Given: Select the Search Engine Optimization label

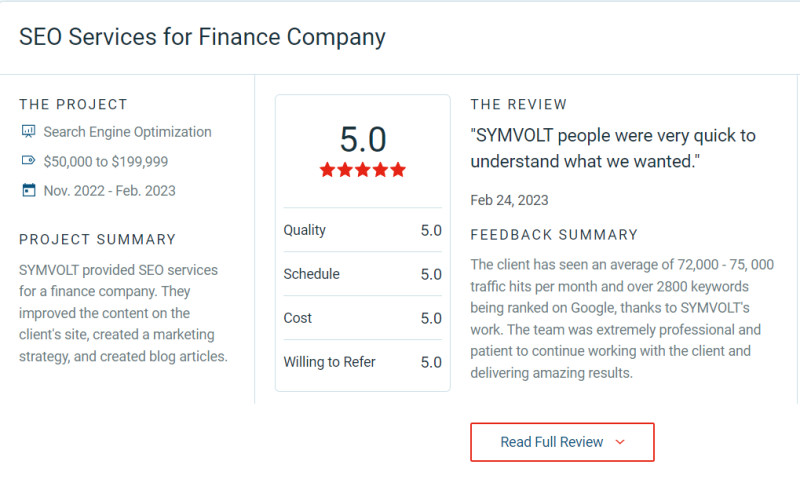Looking at the screenshot, I should coord(127,132).
